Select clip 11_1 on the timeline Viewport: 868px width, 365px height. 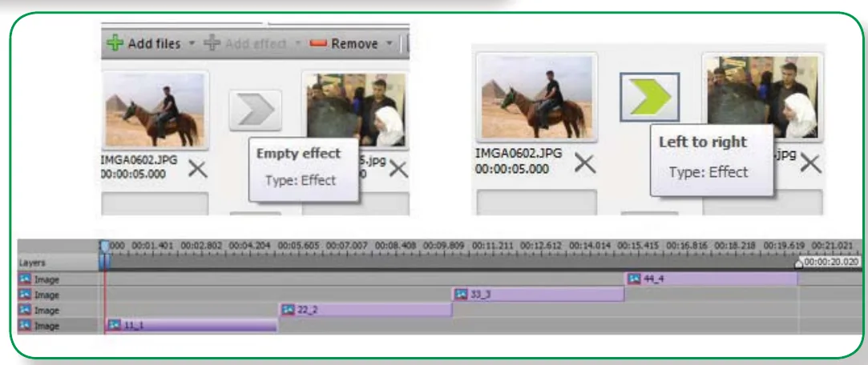pos(192,326)
